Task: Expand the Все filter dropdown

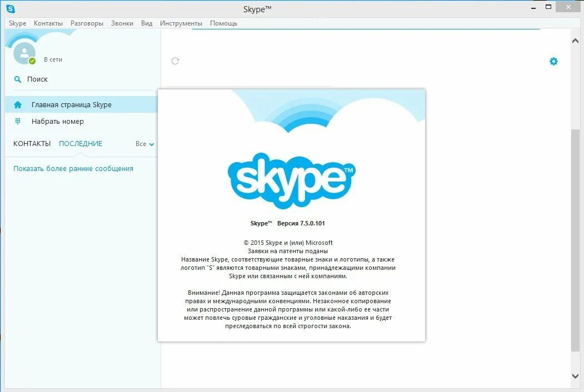Action: [x=144, y=144]
